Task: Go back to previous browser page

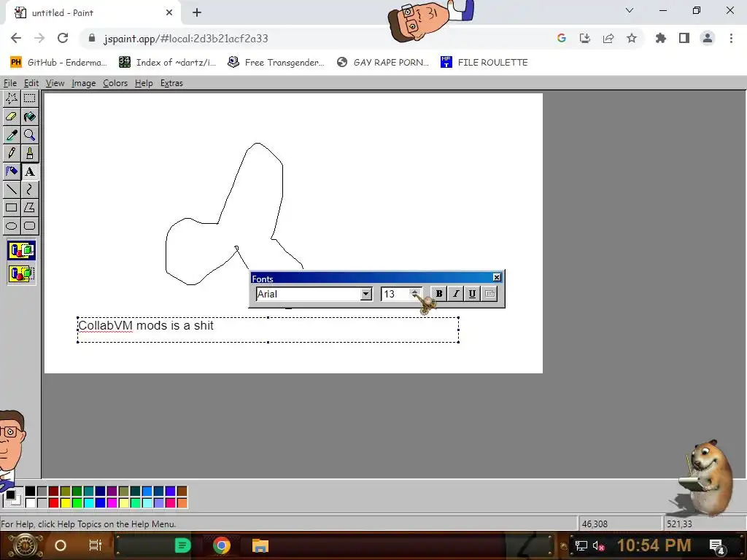Action: tap(16, 38)
